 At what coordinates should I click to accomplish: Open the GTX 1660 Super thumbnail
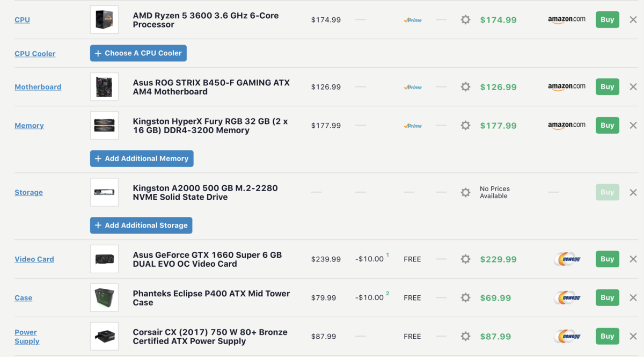104,259
